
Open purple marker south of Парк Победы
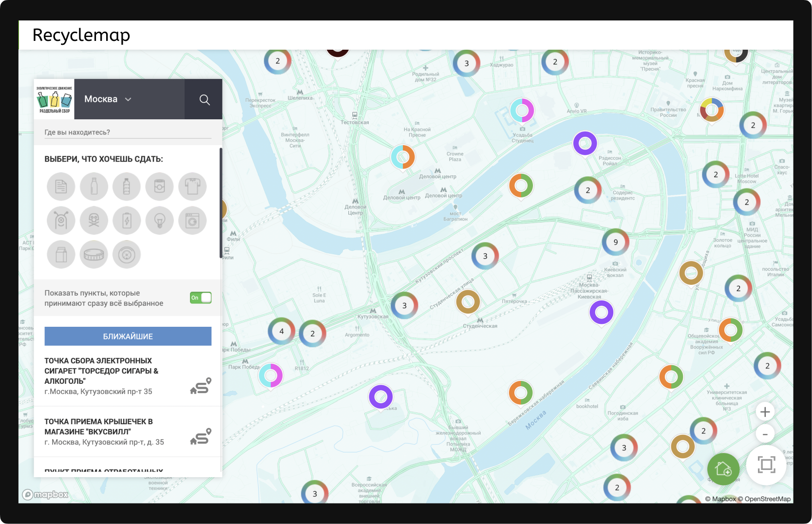381,397
